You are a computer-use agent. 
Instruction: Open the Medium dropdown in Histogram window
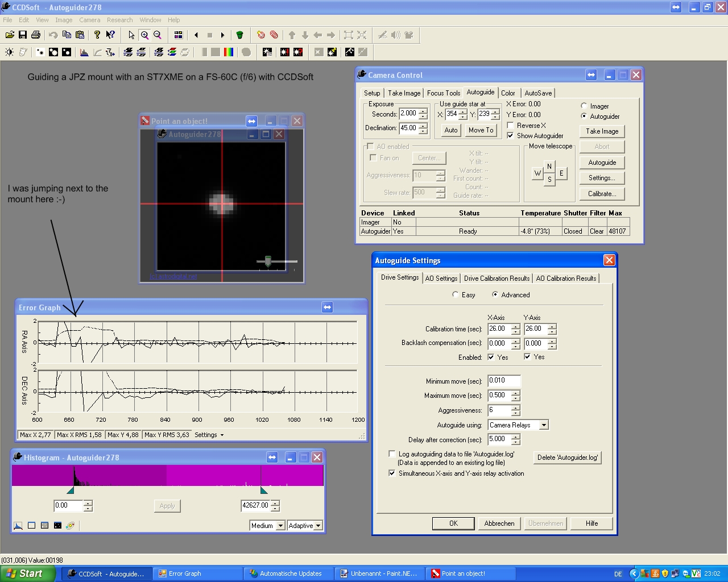(x=280, y=526)
